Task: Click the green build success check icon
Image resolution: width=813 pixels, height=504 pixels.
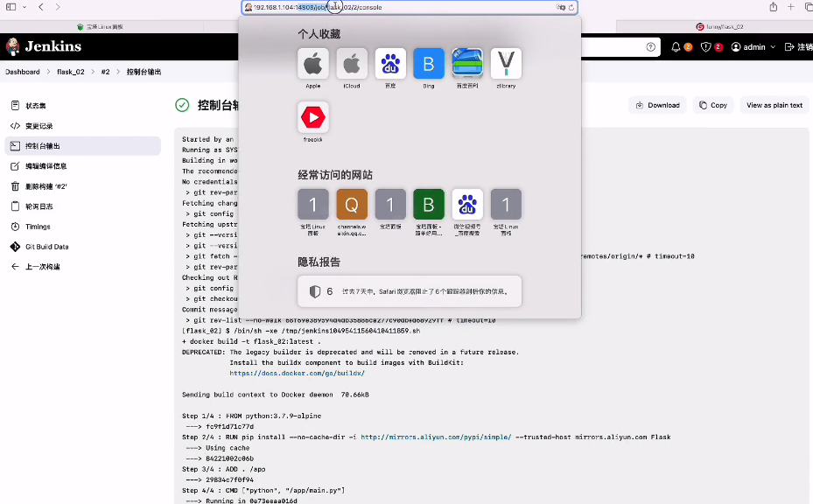Action: [x=182, y=105]
